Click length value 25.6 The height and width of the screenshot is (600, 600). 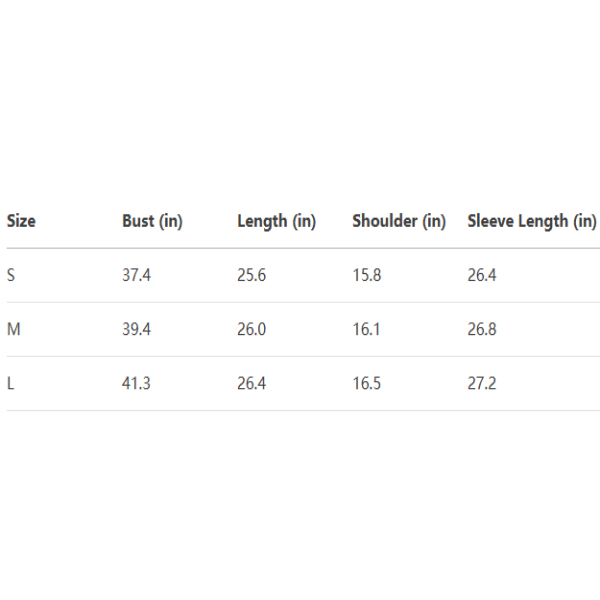pyautogui.click(x=251, y=275)
